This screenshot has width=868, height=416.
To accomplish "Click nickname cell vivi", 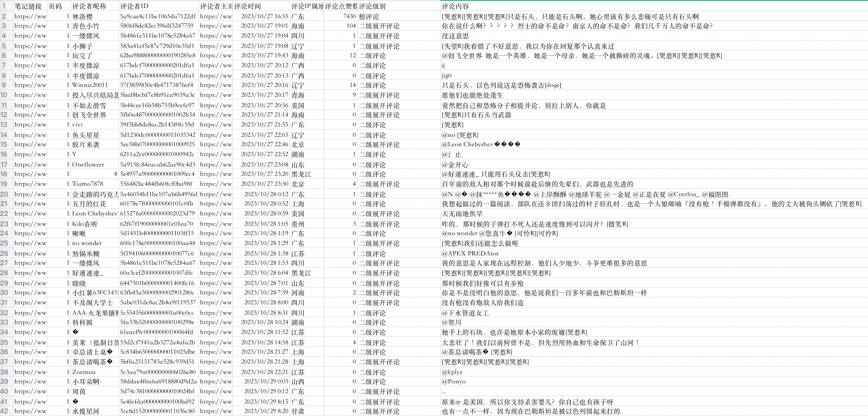I will click(95, 125).
